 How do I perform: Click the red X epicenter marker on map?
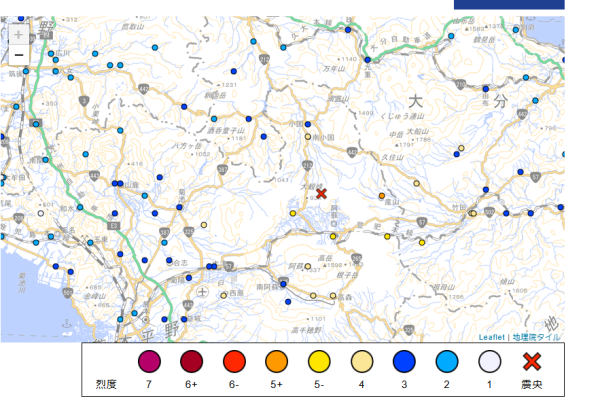pos(321,194)
